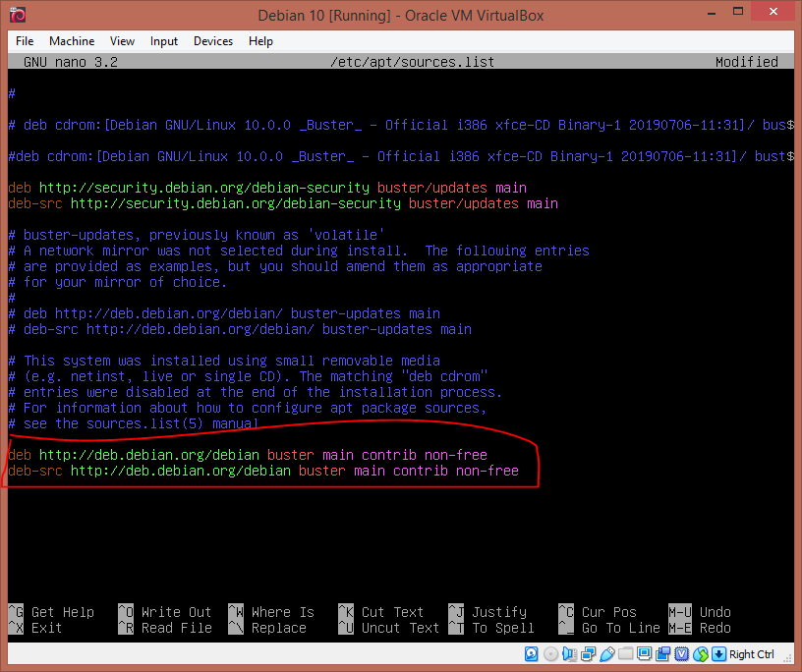Open the Machine menu

tap(72, 41)
